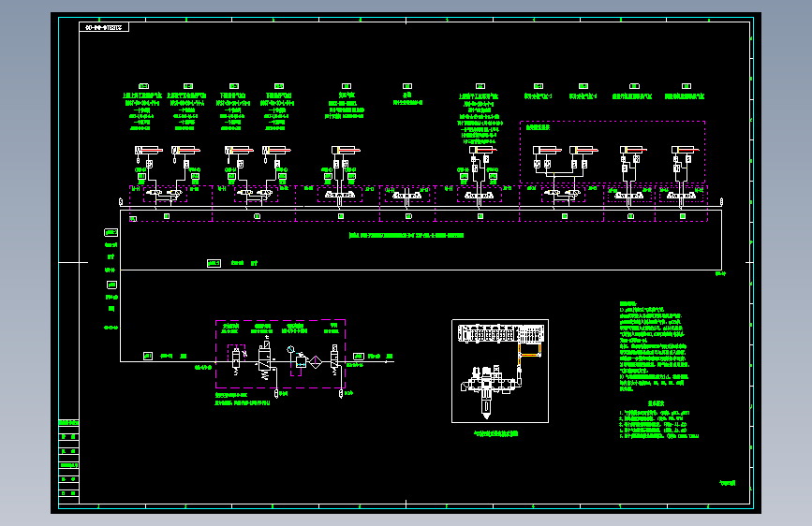Click the silencer symbol at air unit's right corner
This screenshot has height=526, width=812.
click(x=341, y=394)
